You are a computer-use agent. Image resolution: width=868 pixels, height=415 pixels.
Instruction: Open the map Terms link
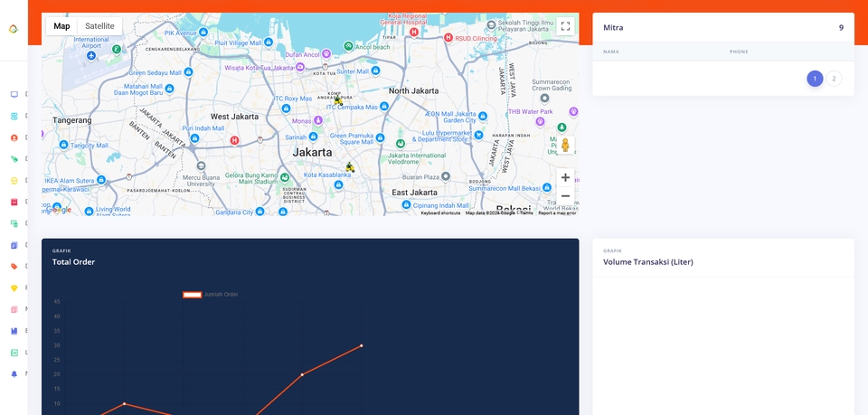527,213
